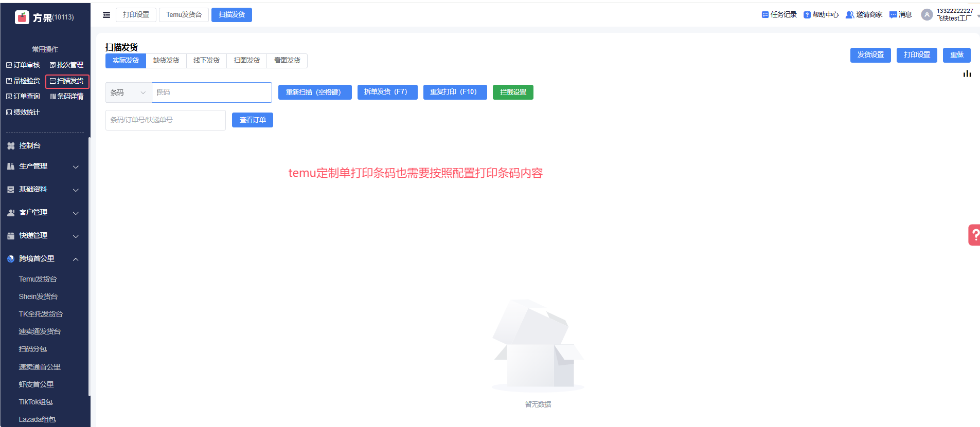The width and height of the screenshot is (980, 427).
Task: Open Lazada组包 in sidebar submenu
Action: 37,420
